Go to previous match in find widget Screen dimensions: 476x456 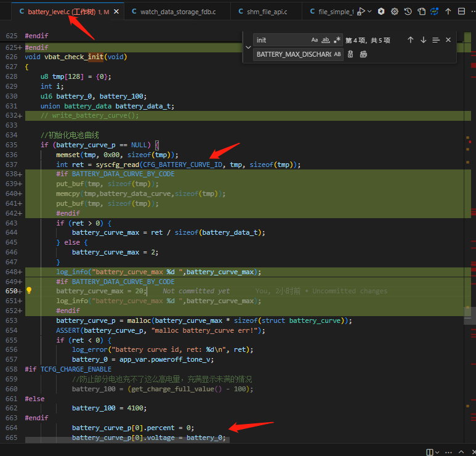click(411, 40)
